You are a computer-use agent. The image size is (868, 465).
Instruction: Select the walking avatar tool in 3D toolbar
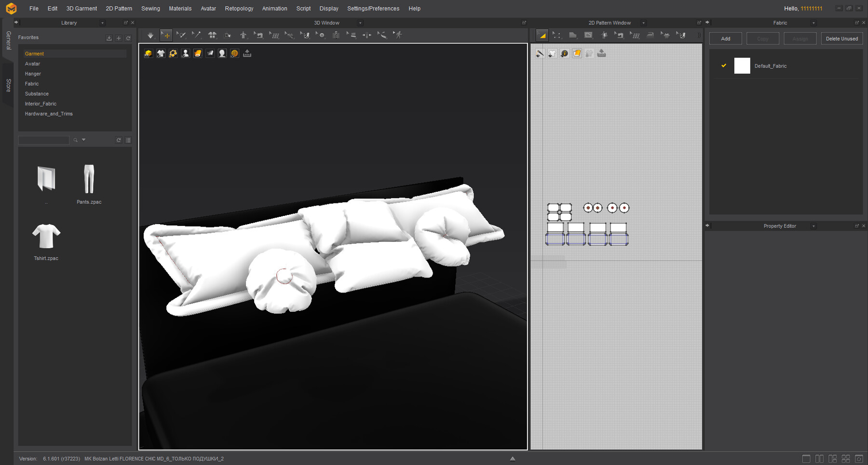pos(398,35)
